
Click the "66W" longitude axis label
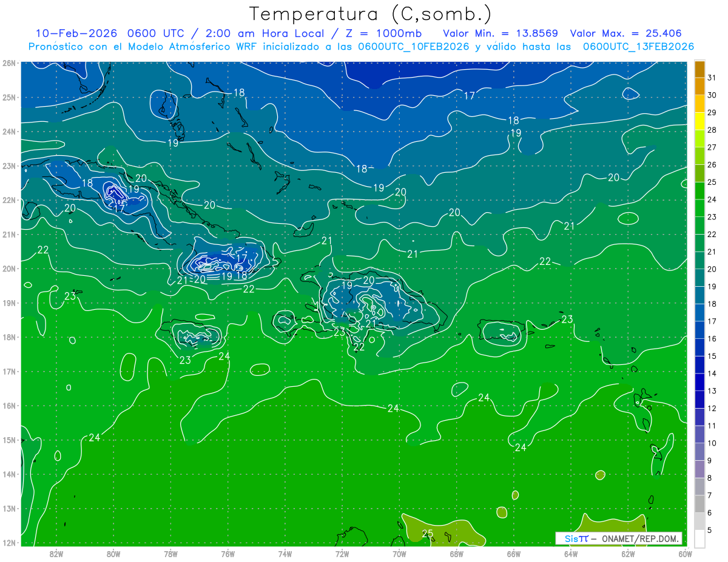click(x=514, y=554)
